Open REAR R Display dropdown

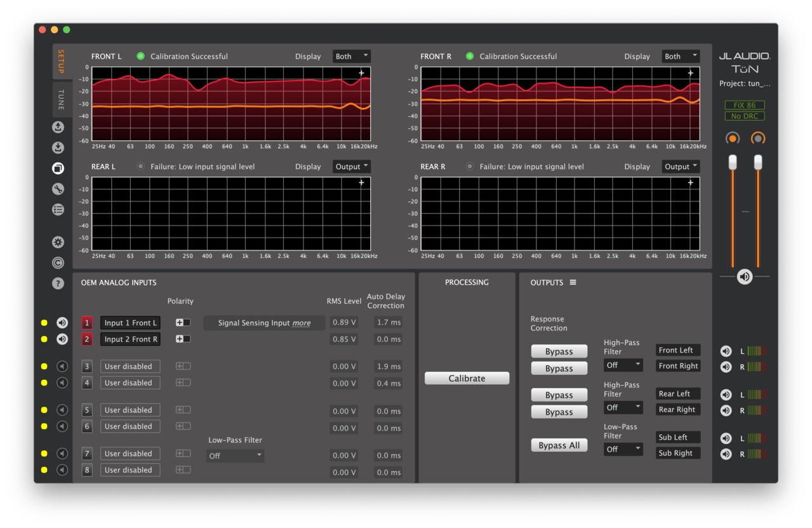[x=681, y=166]
